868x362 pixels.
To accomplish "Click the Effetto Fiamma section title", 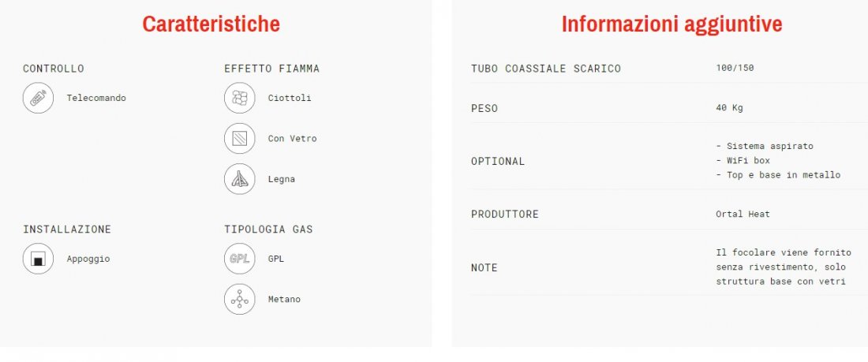I will [x=271, y=69].
